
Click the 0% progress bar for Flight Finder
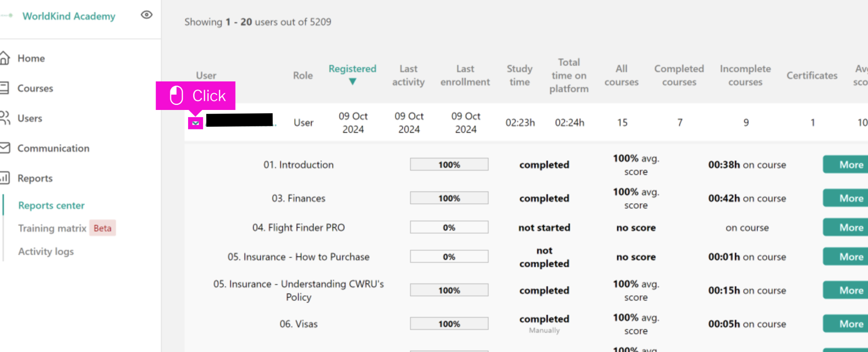(449, 228)
